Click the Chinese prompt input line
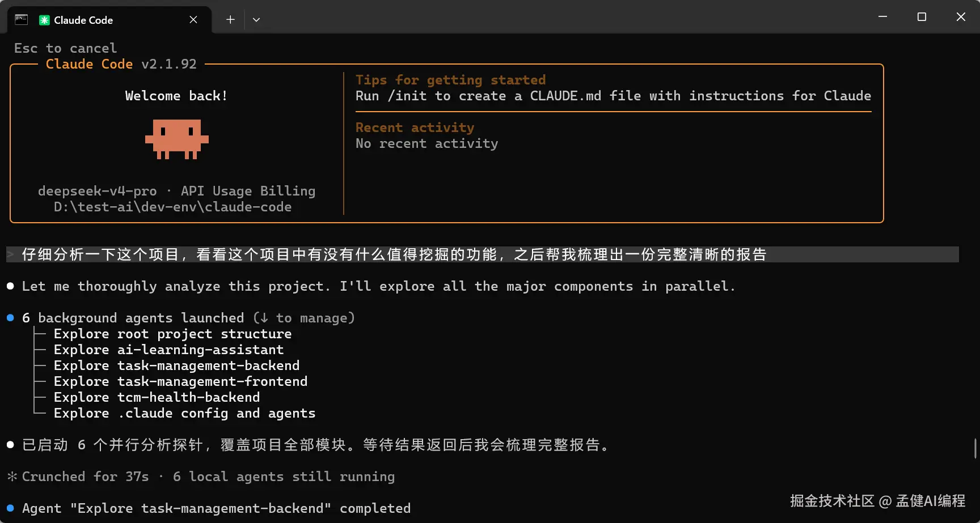This screenshot has width=980, height=523. point(394,254)
